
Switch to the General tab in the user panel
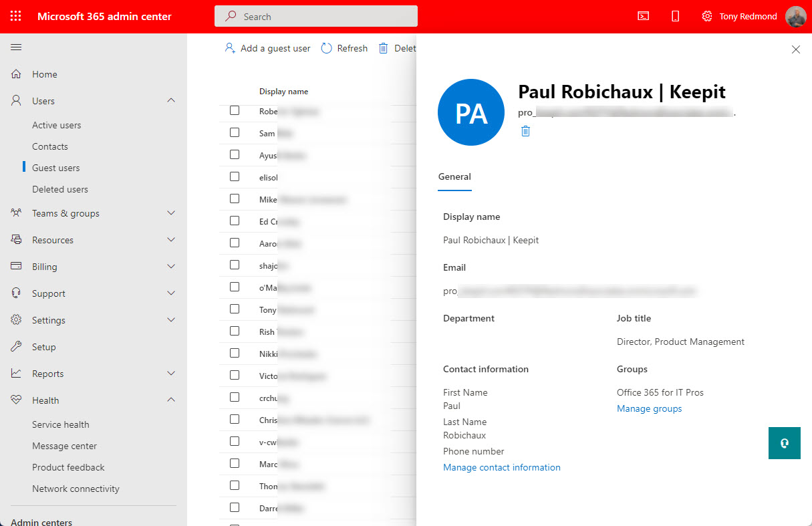point(454,176)
